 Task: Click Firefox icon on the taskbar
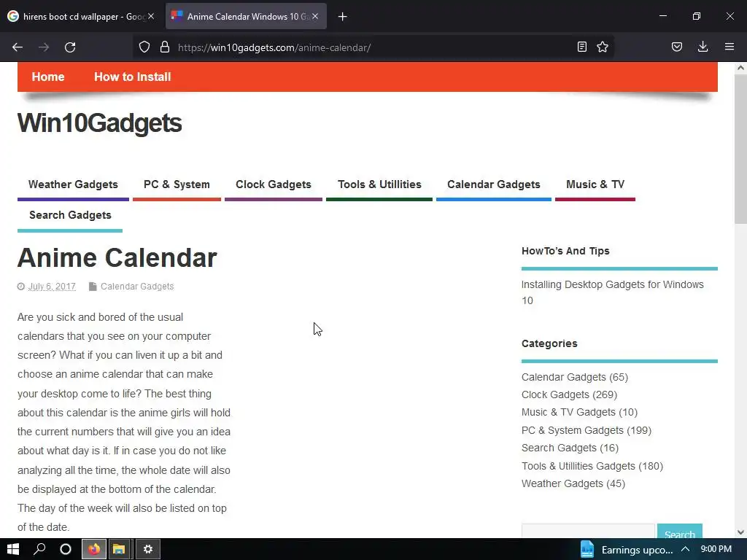pyautogui.click(x=94, y=550)
